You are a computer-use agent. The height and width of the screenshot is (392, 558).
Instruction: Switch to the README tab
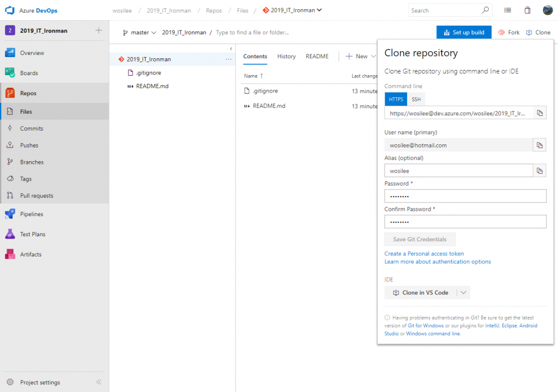coord(317,57)
